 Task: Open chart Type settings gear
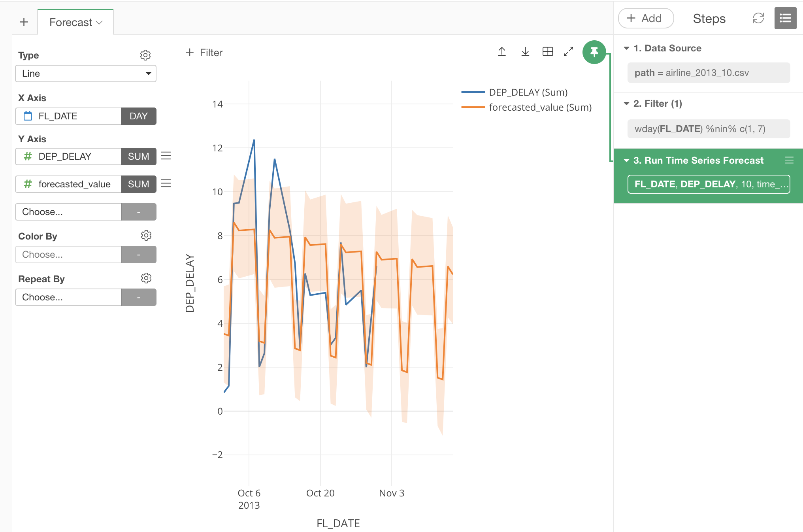145,55
